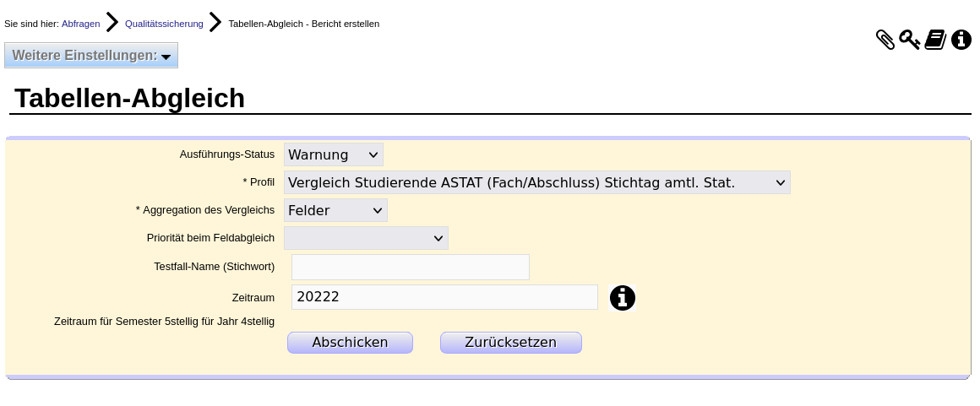
Task: Open Aggregation des Vergleichs dropdown
Action: point(335,210)
